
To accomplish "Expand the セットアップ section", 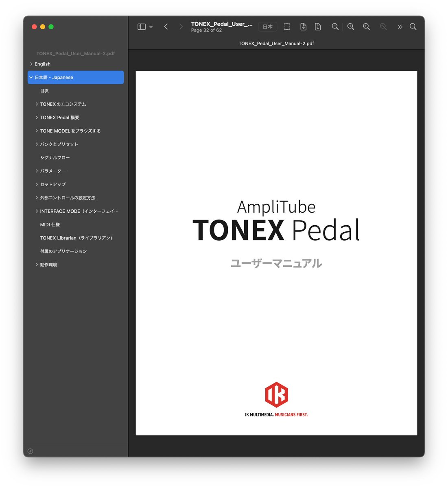I will (37, 184).
